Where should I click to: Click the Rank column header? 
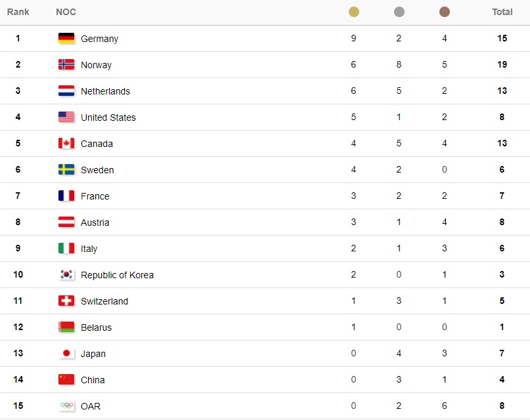click(18, 12)
